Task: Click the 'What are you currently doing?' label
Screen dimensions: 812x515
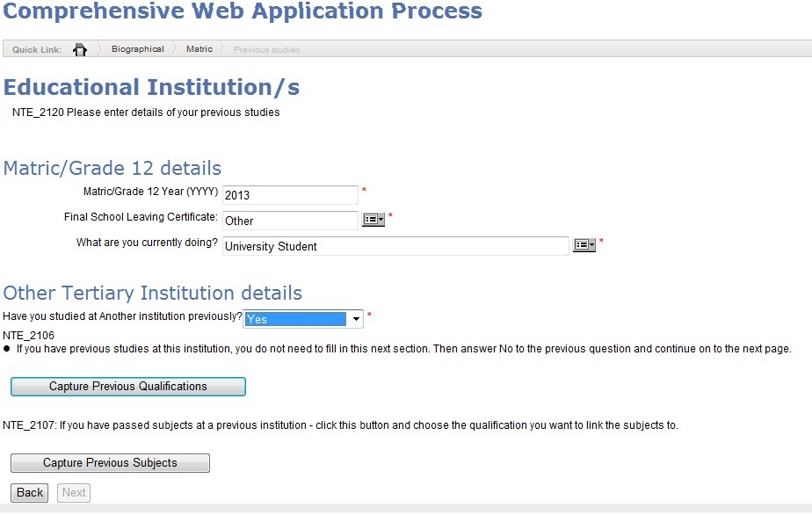Action: [x=147, y=243]
